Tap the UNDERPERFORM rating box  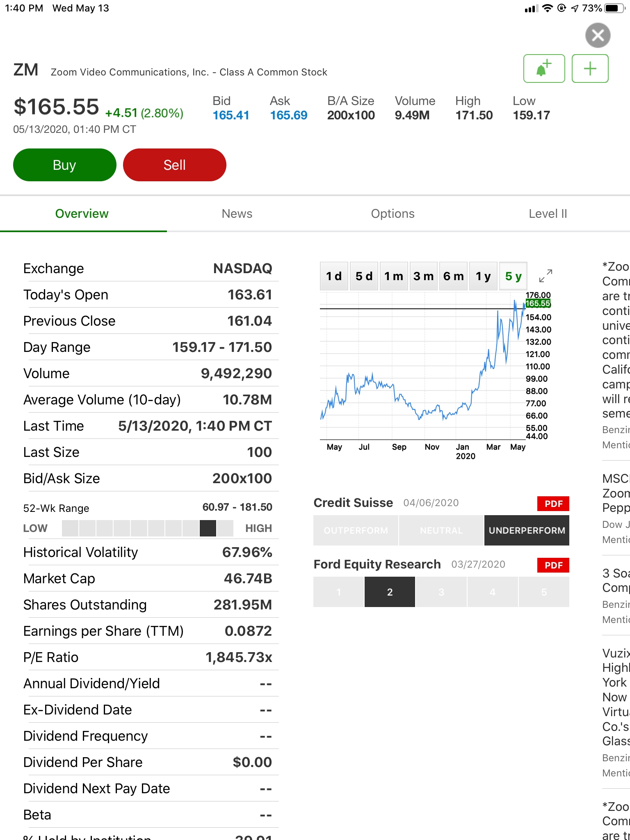527,530
